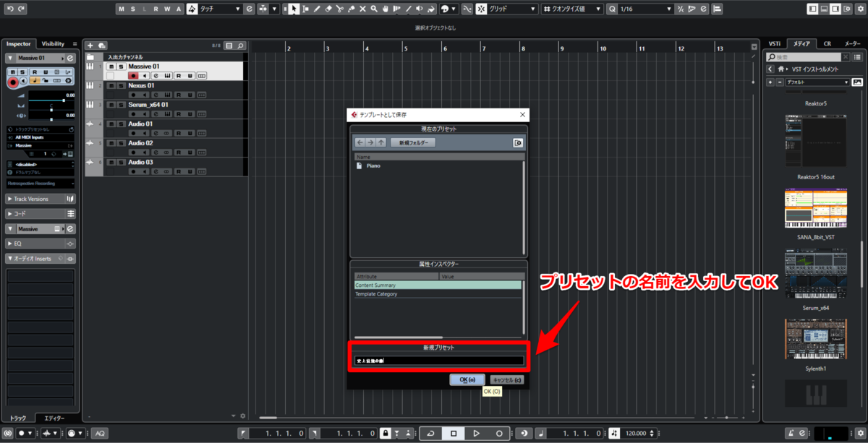The height and width of the screenshot is (443, 868).
Task: Open the toolbar setup gear icon
Action: point(859,9)
